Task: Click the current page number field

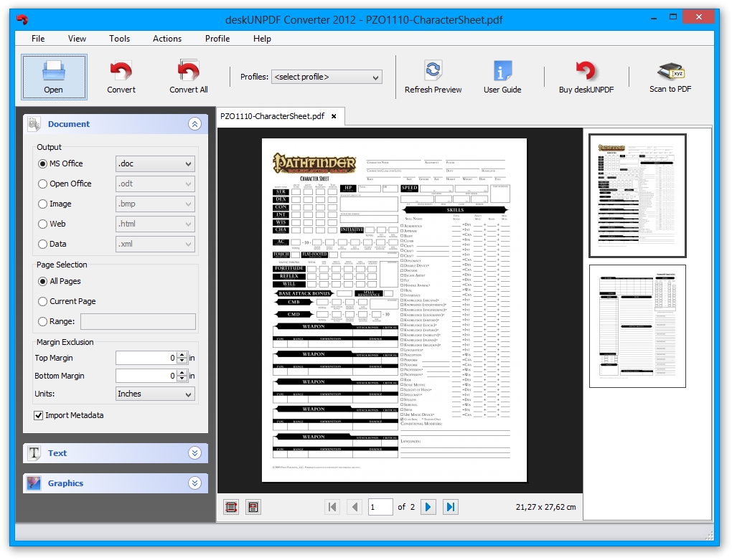Action: click(x=380, y=507)
